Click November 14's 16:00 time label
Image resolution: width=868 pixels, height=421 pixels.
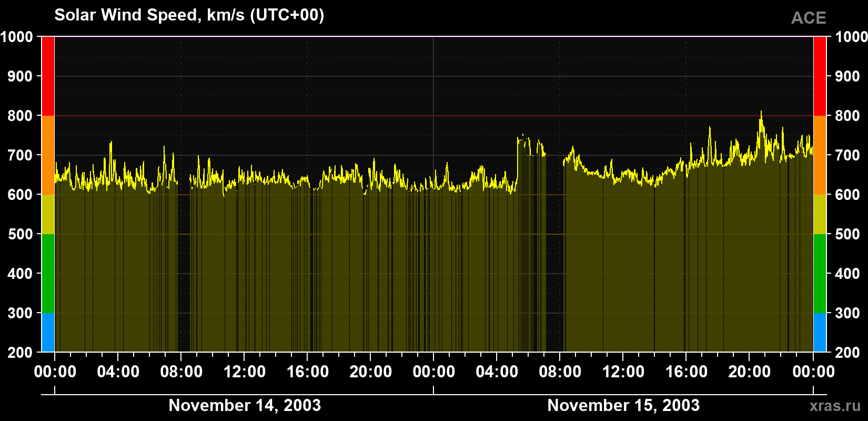click(308, 372)
